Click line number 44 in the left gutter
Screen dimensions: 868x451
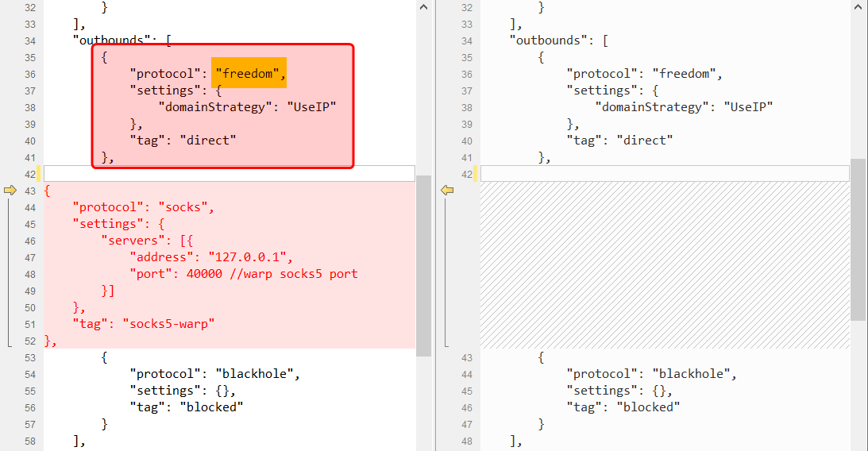click(29, 207)
